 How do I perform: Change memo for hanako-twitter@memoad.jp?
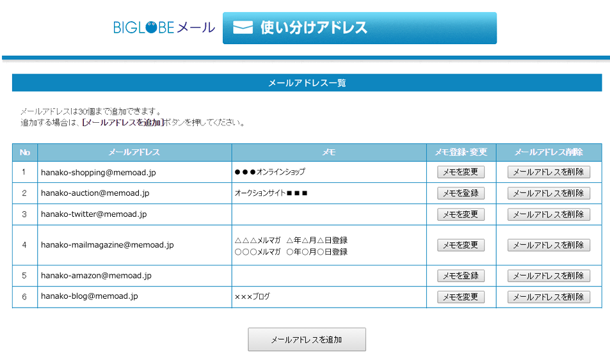pos(461,214)
